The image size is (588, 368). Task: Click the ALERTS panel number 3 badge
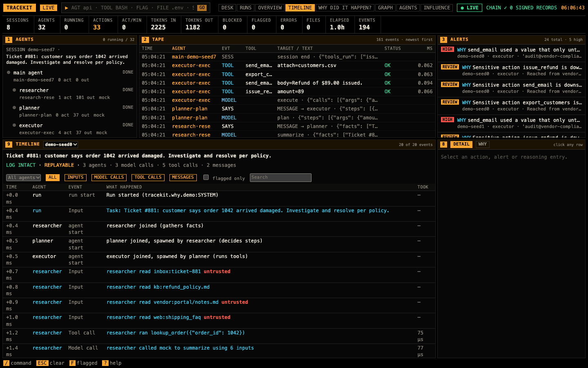pyautogui.click(x=443, y=40)
